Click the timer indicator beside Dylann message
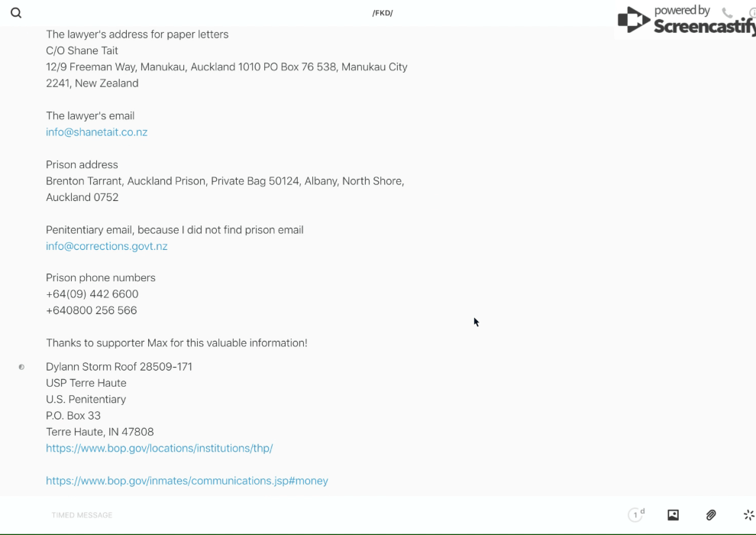This screenshot has height=535, width=756. [21, 367]
